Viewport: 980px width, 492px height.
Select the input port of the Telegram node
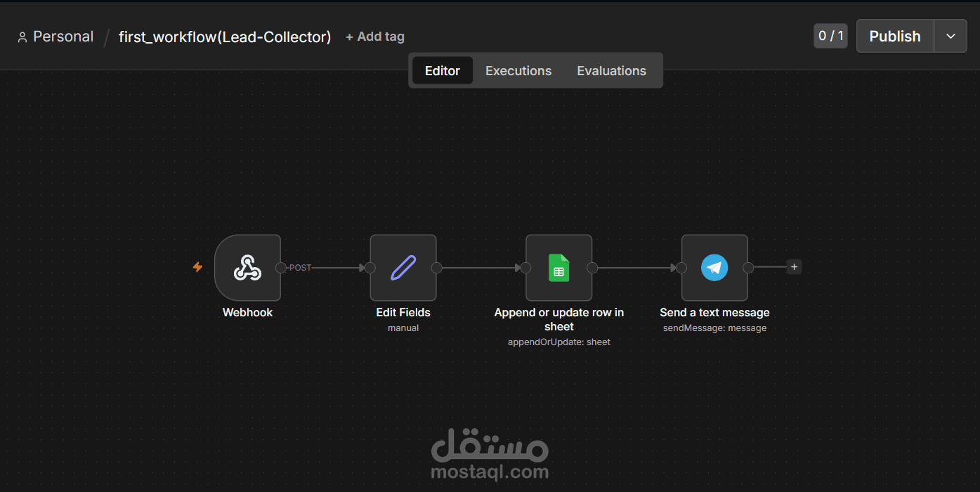tap(681, 267)
